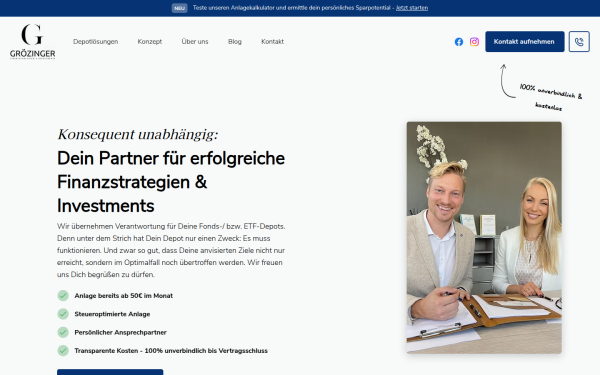Follow the 'Jetzt starten' link
Viewport: 600px width, 375px height.
coord(412,8)
